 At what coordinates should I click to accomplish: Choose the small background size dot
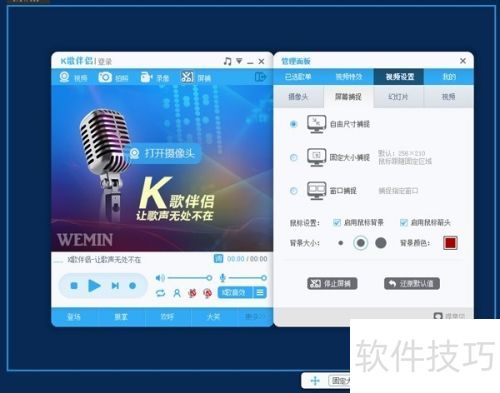pyautogui.click(x=340, y=243)
